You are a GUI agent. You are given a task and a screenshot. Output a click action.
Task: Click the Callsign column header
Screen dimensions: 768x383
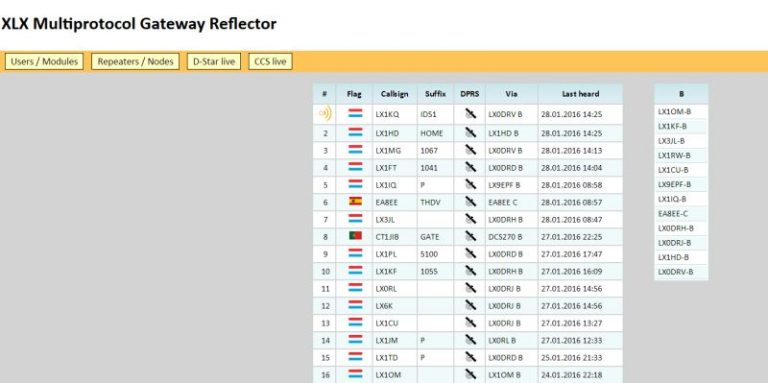[x=395, y=94]
